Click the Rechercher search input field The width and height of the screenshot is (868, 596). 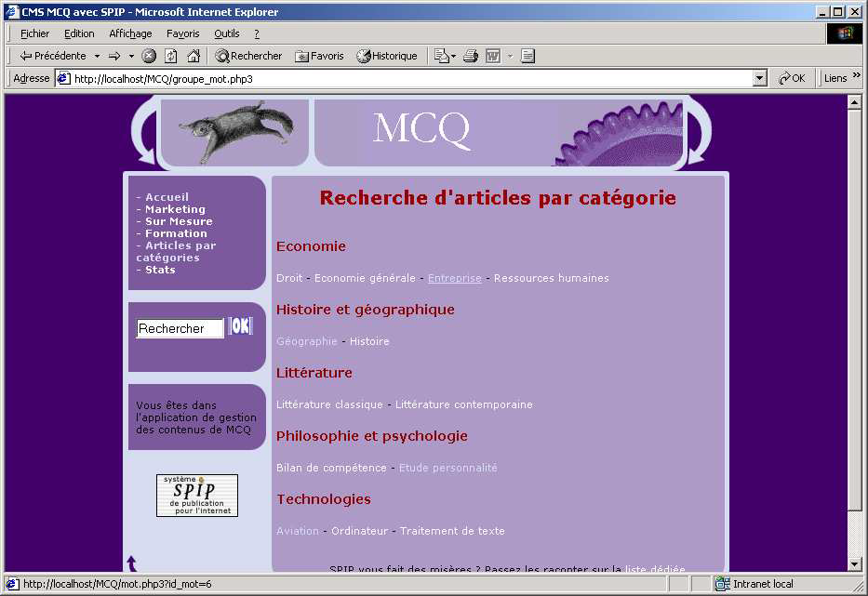pos(180,328)
